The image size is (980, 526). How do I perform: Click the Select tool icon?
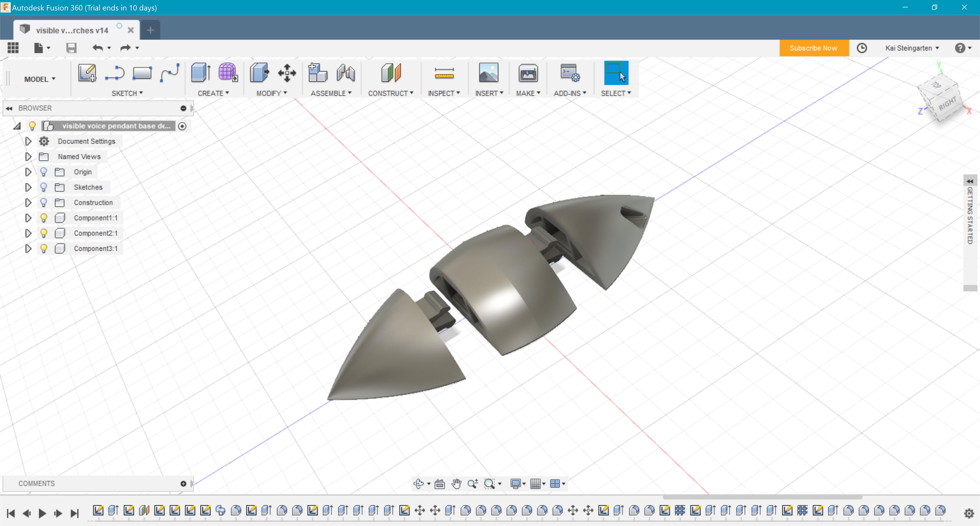click(616, 73)
